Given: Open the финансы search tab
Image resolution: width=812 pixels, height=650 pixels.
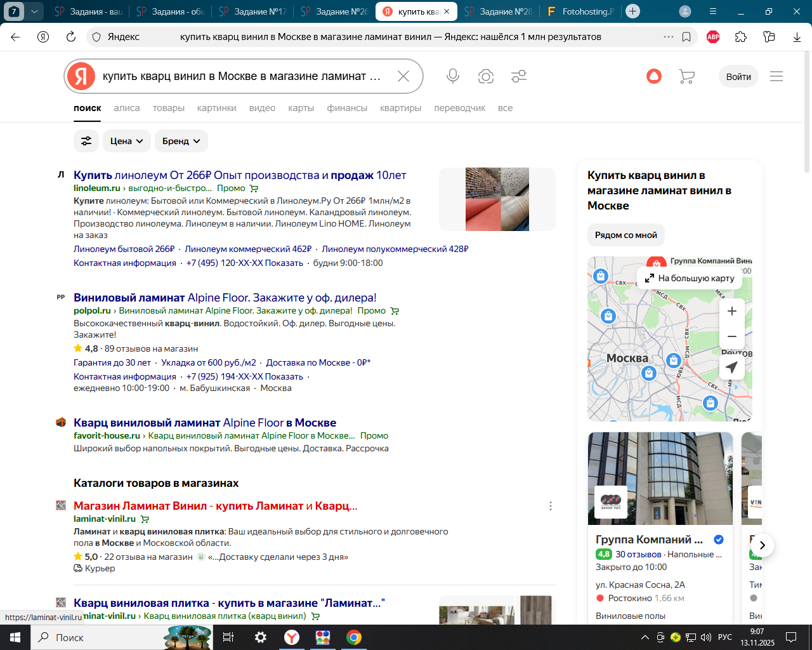Looking at the screenshot, I should coord(347,108).
